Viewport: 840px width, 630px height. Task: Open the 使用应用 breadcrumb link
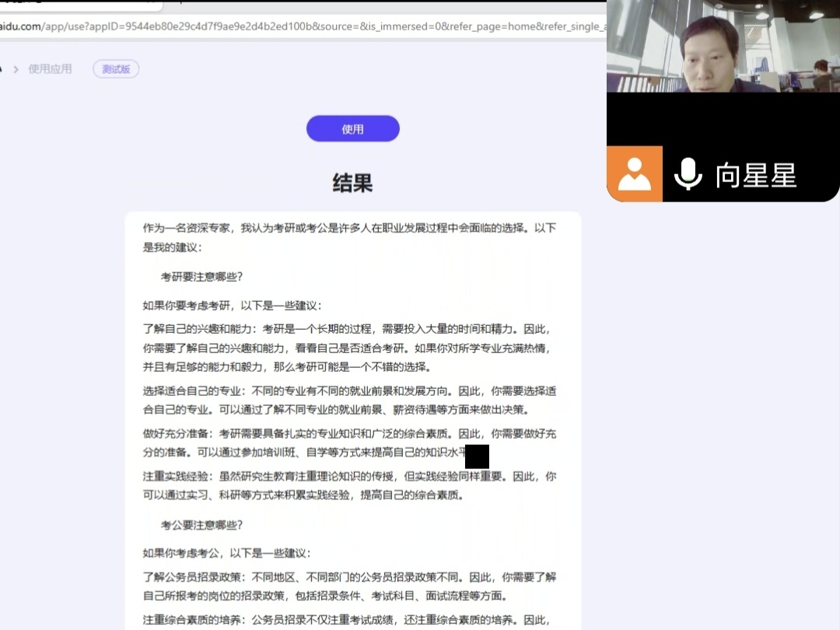coord(50,69)
